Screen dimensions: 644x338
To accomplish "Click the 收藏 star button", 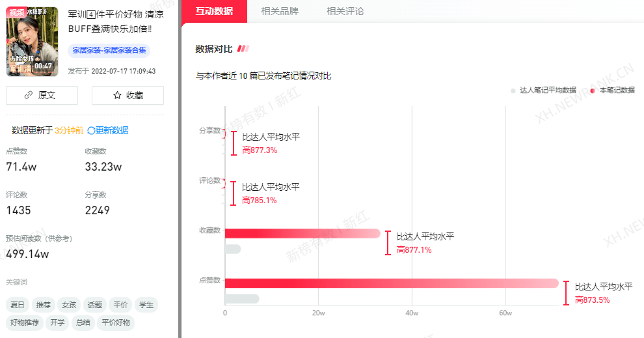I will pyautogui.click(x=127, y=95).
